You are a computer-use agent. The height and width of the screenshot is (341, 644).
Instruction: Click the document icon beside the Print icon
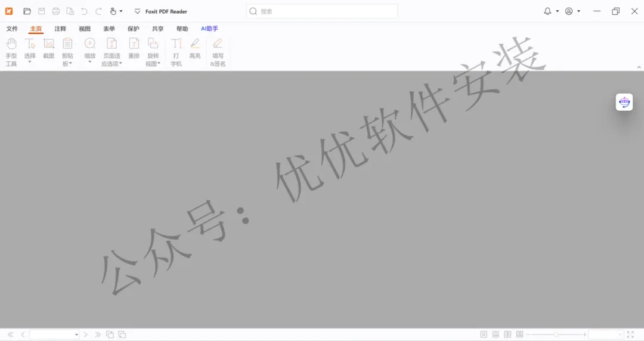[x=70, y=11]
